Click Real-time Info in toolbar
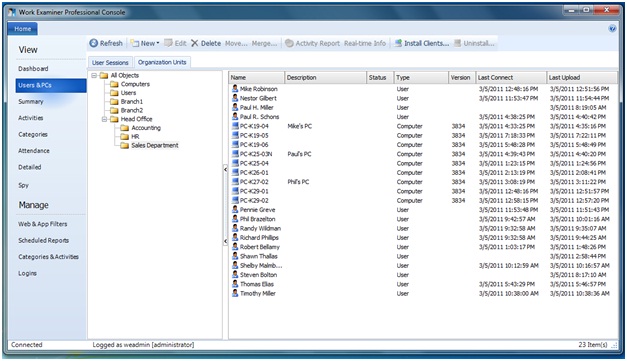Image resolution: width=627 pixels, height=361 pixels. tap(365, 43)
